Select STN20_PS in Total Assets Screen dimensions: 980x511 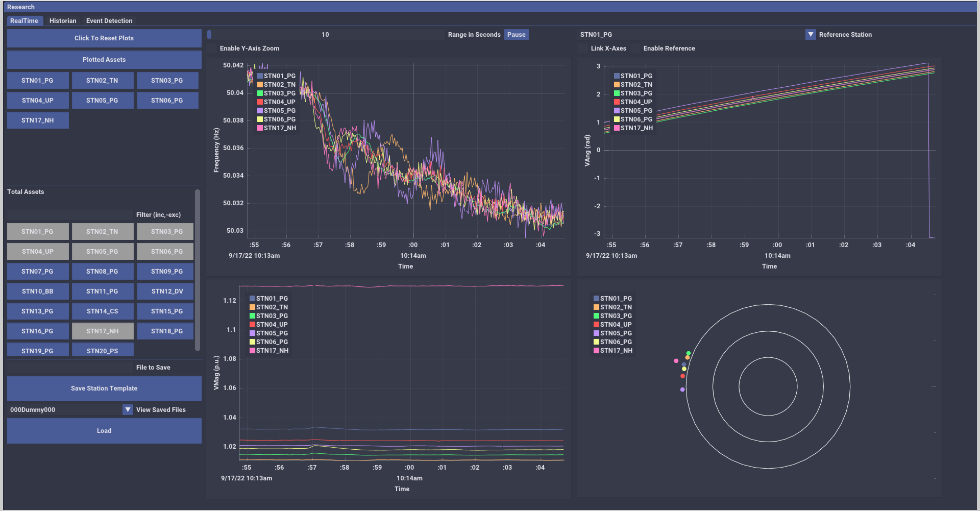coord(102,350)
